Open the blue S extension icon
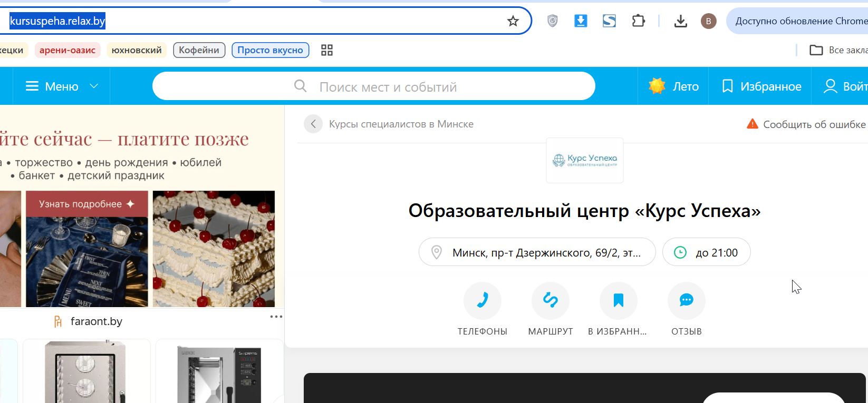868x403 pixels. (609, 21)
